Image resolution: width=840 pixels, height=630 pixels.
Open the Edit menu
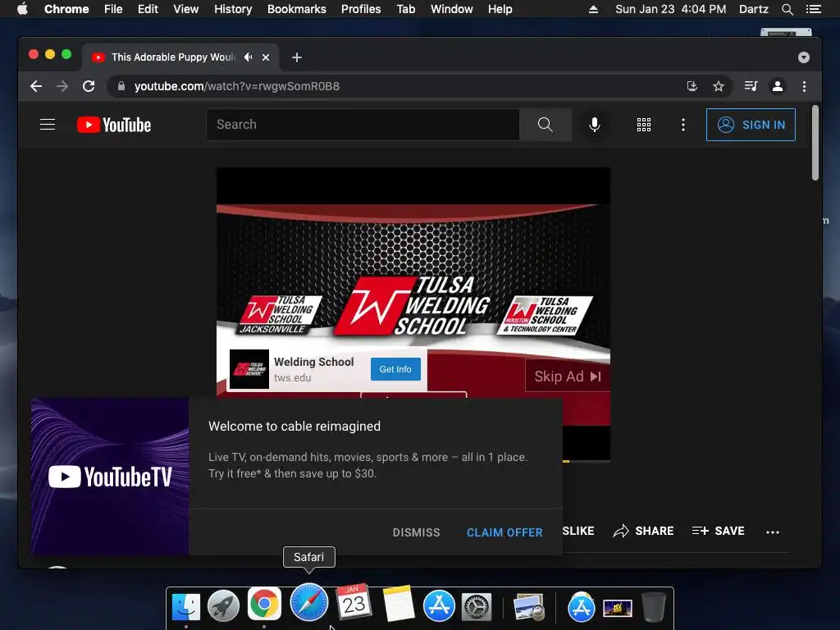click(148, 9)
